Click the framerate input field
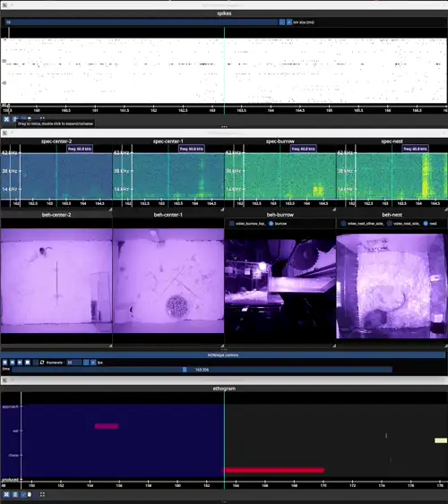 coord(74,363)
